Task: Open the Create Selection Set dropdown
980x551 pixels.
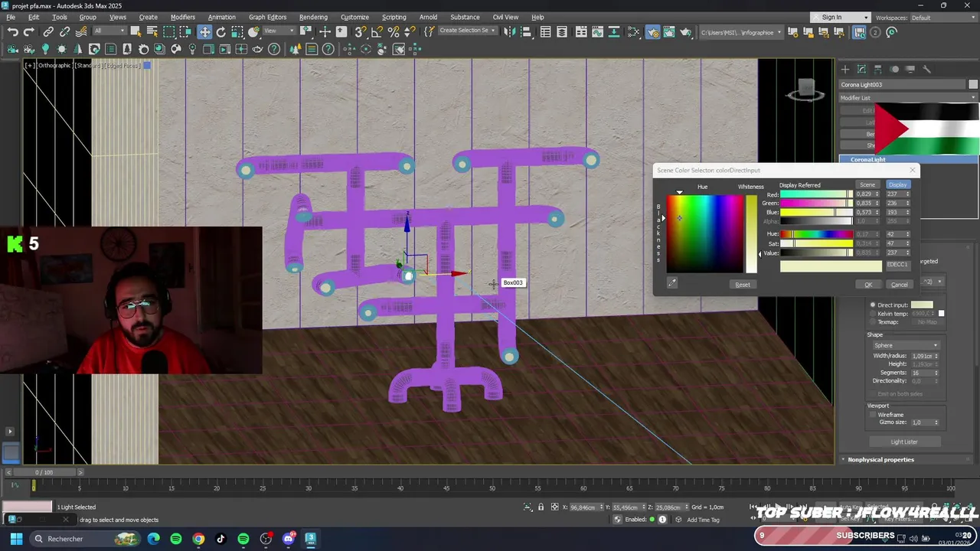Action: [x=467, y=31]
